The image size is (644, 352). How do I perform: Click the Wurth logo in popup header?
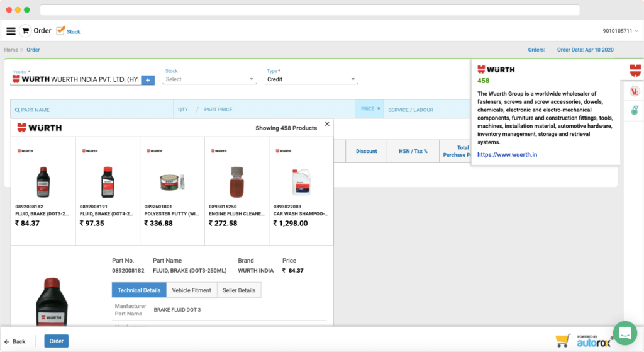pos(40,128)
